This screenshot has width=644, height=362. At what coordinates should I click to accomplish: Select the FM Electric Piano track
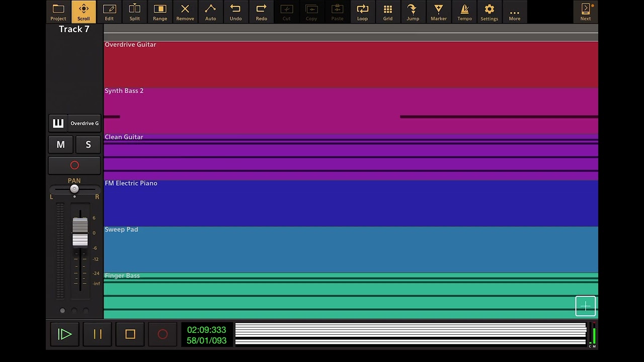(x=351, y=203)
